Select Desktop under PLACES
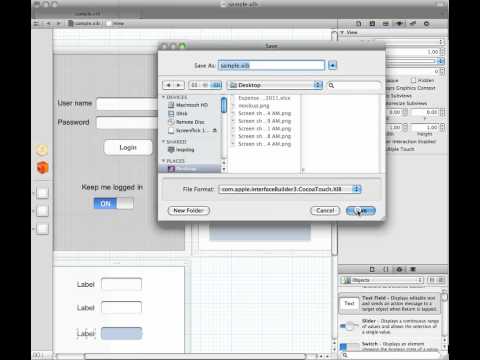The height and width of the screenshot is (360, 480). (x=190, y=169)
